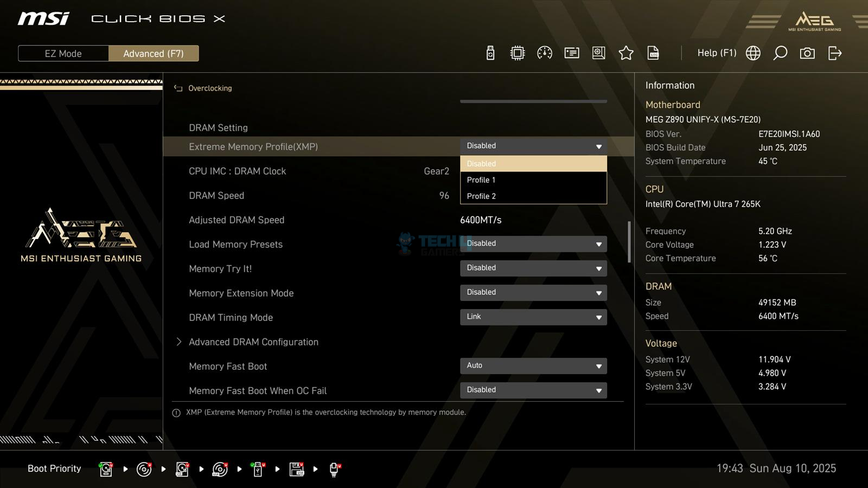The height and width of the screenshot is (488, 868).
Task: Click BIOS version E7E20IMSI.1A60
Action: 789,134
